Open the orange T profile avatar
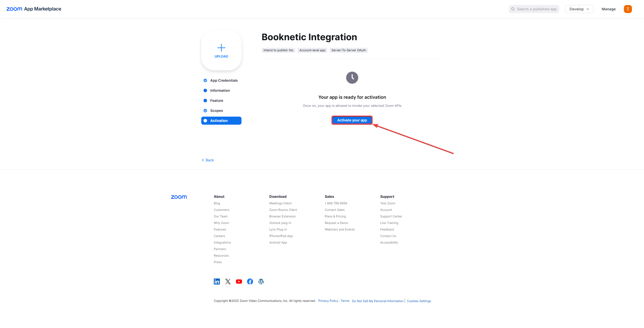This screenshot has width=644, height=328. coord(628,9)
